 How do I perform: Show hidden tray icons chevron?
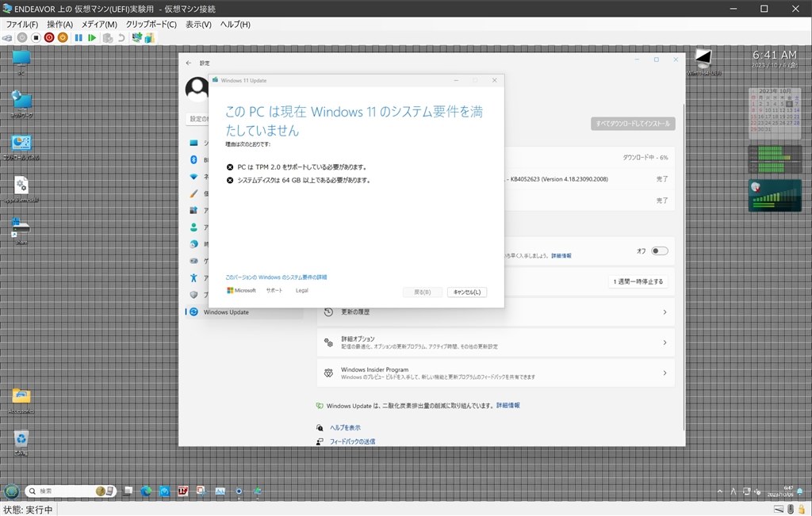point(720,491)
